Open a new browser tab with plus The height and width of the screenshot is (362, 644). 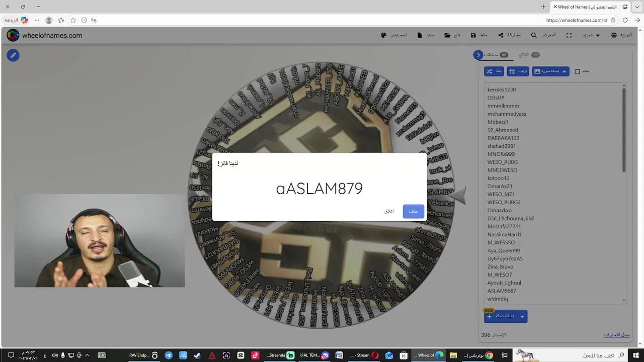coord(543,7)
